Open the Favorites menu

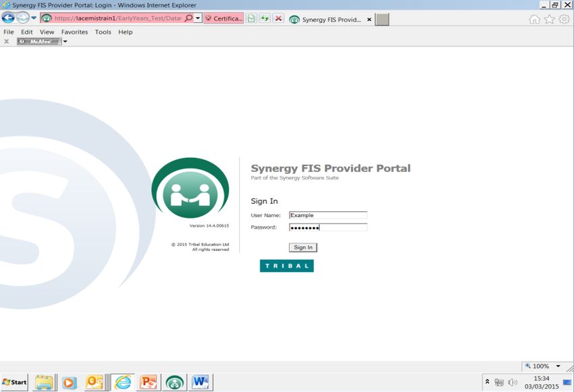[x=75, y=32]
